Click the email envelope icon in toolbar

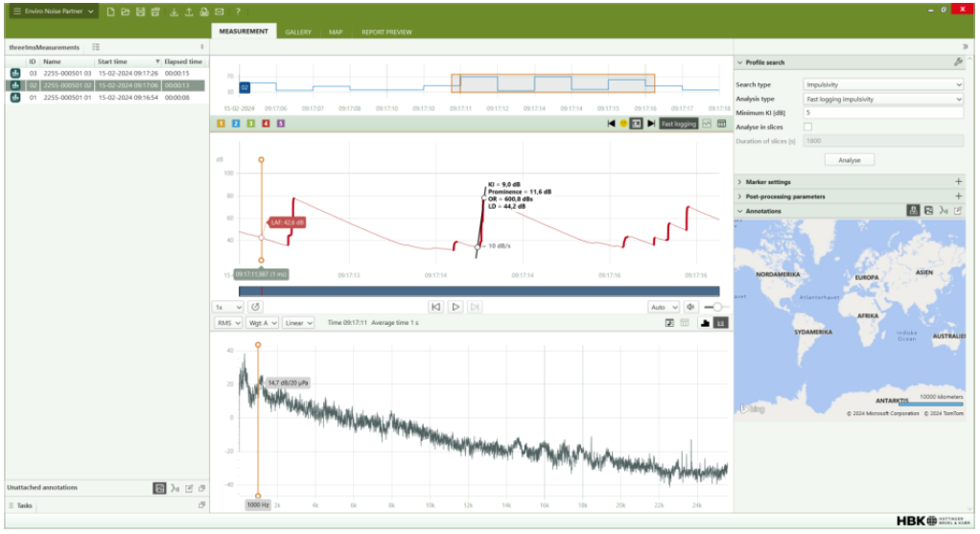pos(220,12)
